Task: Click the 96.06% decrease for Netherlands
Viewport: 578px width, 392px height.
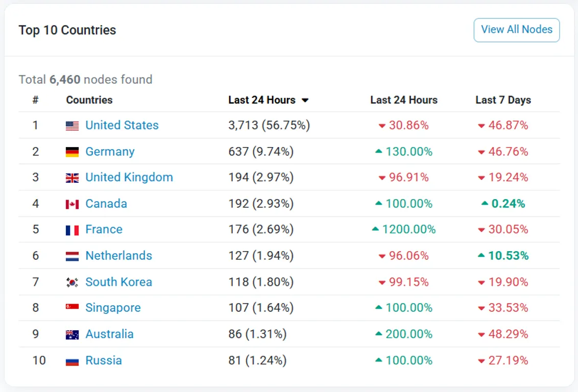Action: click(x=404, y=255)
